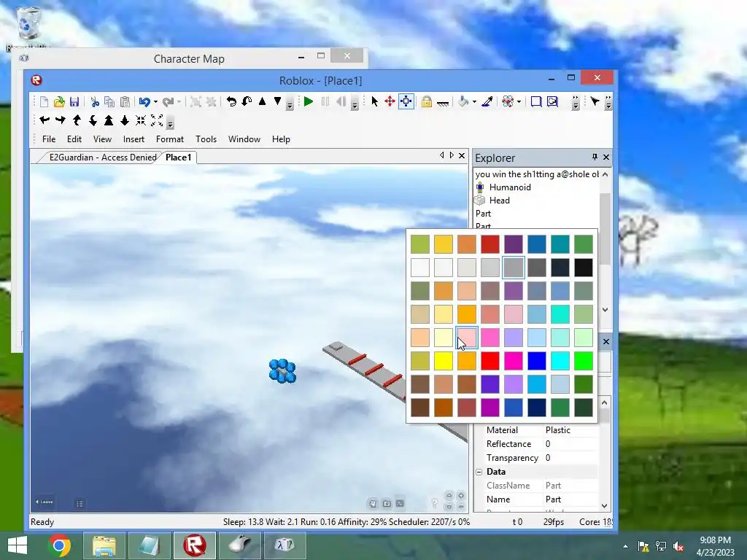Screen dimensions: 747x560
Task: Close the active document tab
Action: point(462,155)
